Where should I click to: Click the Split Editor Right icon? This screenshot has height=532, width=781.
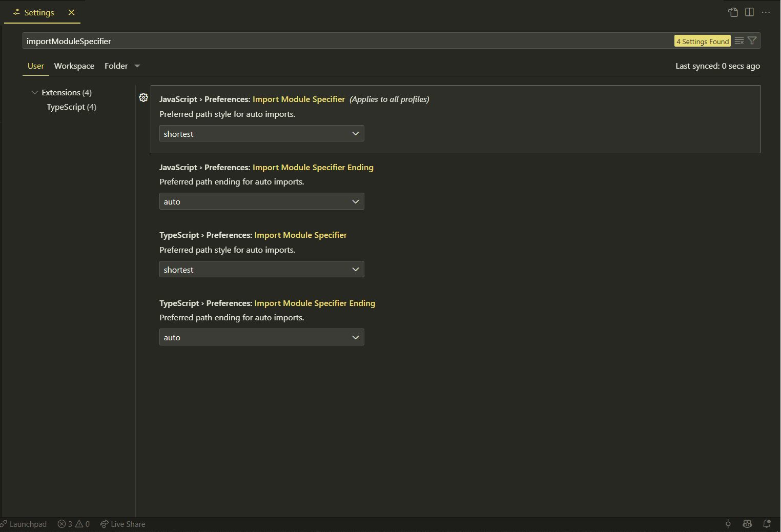tap(749, 12)
